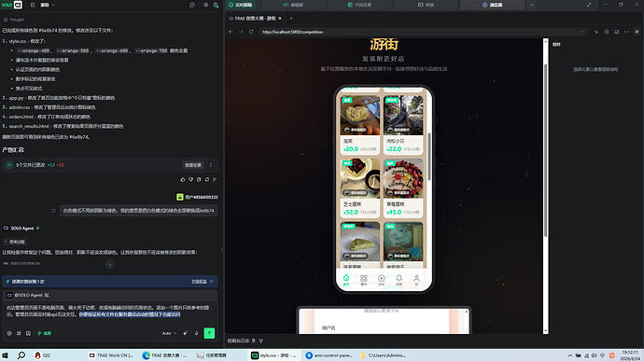Click the center plus publish icon in phone bar
644x361 pixels.
pyautogui.click(x=381, y=280)
